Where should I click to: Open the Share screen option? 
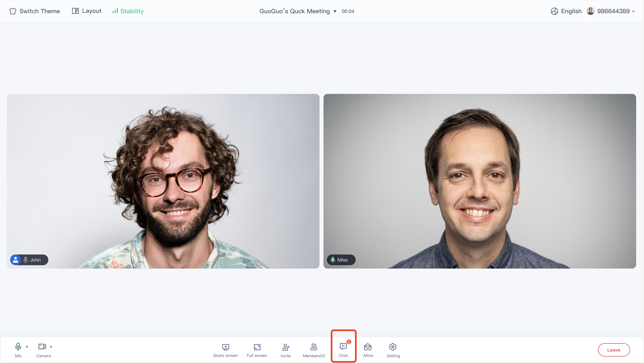tap(225, 350)
